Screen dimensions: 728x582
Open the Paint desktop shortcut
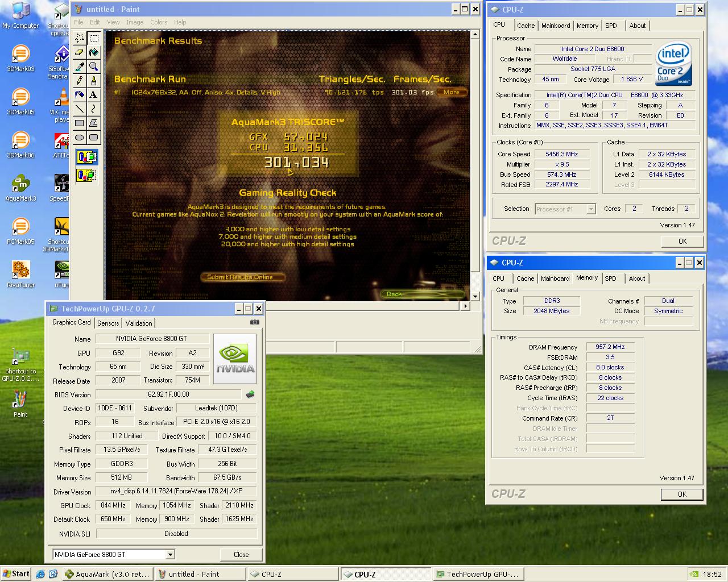pyautogui.click(x=20, y=404)
